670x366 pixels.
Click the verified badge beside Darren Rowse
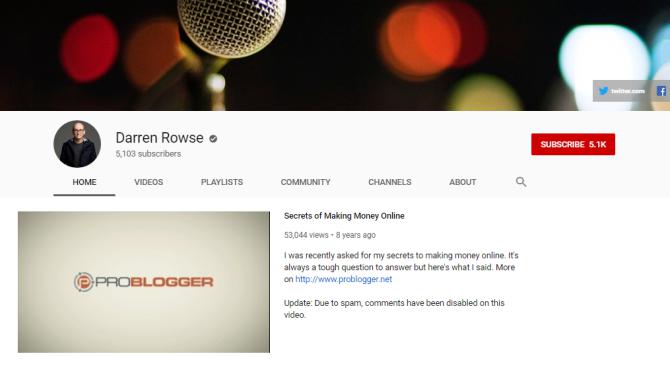[x=213, y=138]
